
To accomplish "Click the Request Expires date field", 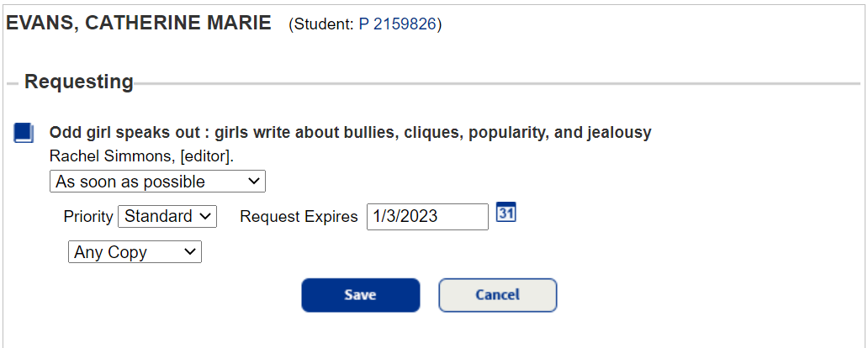I will (x=427, y=216).
